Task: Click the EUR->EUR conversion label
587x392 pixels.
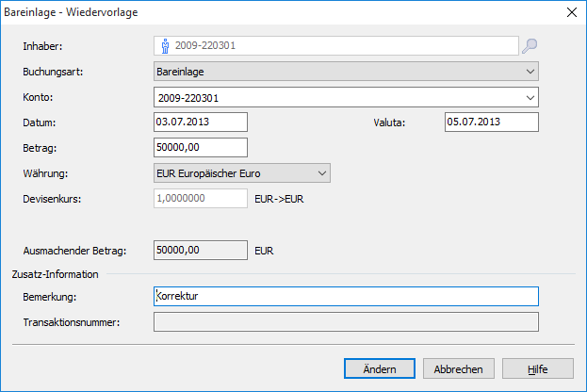Action: point(279,200)
